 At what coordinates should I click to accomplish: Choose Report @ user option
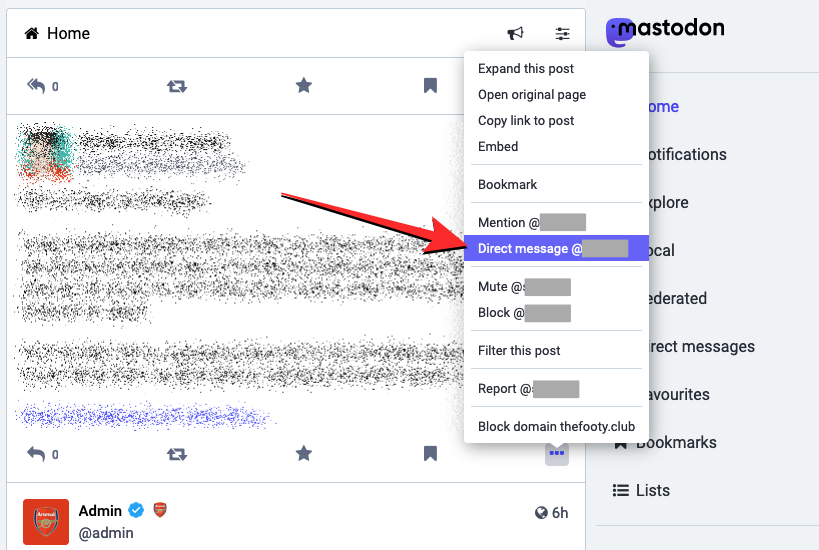[x=556, y=389]
